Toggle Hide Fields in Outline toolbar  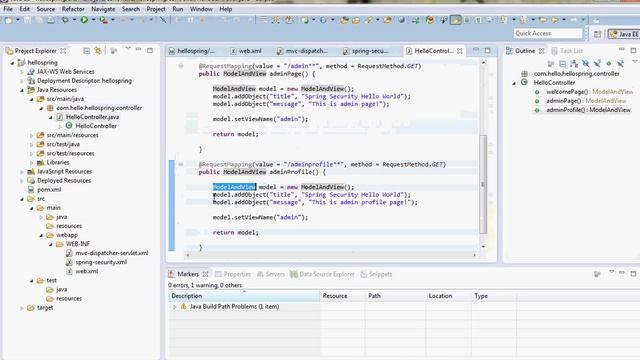coord(586,64)
